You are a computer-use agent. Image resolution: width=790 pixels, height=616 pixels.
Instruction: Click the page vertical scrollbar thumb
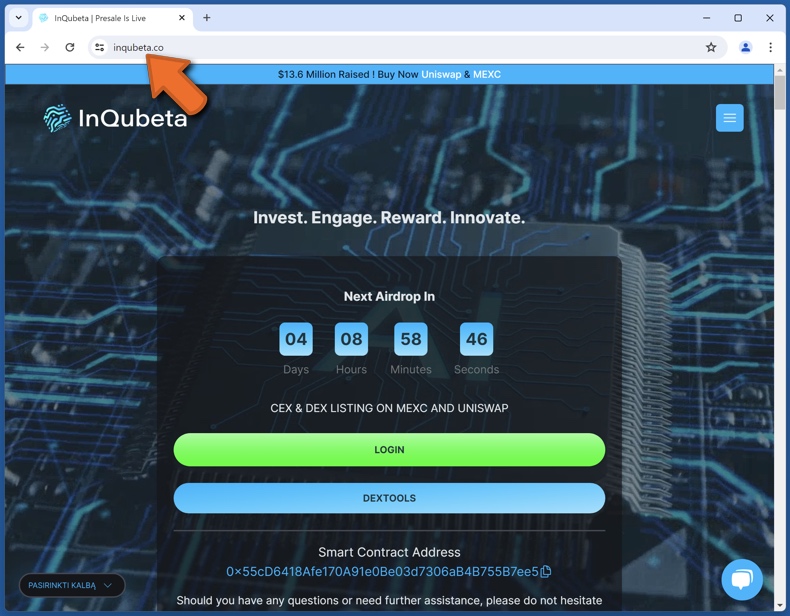(779, 93)
